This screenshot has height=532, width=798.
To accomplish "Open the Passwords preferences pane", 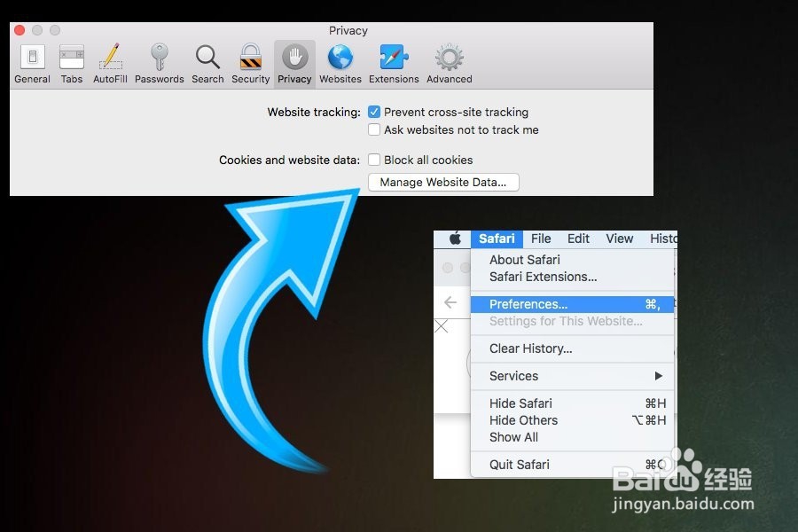I will pyautogui.click(x=160, y=64).
